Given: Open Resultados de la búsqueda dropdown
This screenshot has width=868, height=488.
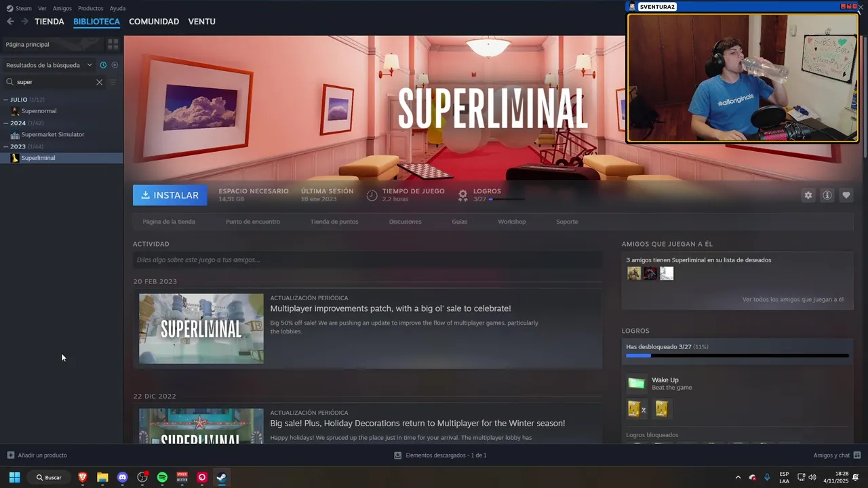Looking at the screenshot, I should (49, 65).
